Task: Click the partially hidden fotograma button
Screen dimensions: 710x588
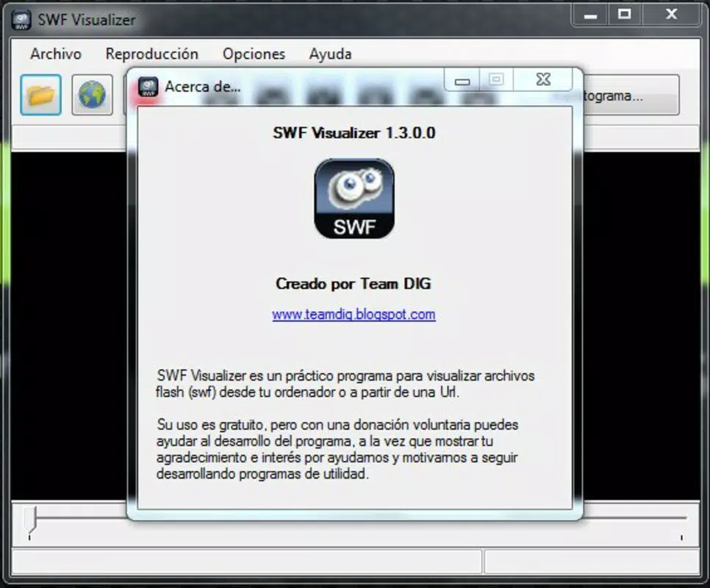Action: click(x=631, y=96)
